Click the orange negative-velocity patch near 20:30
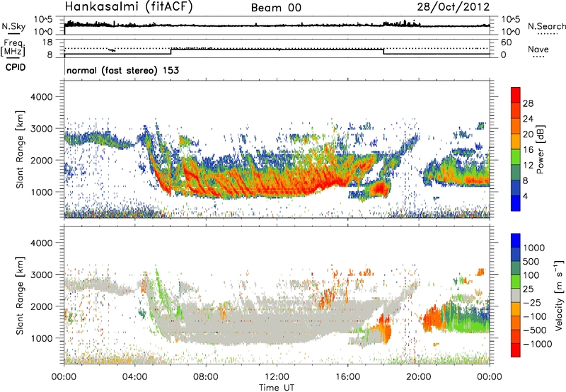Image resolution: width=566 pixels, height=392 pixels. [x=432, y=318]
